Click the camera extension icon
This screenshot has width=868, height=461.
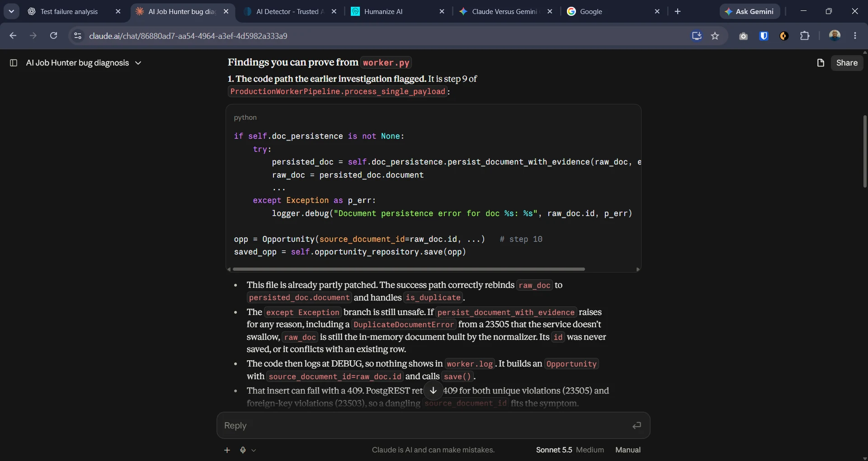pos(743,36)
